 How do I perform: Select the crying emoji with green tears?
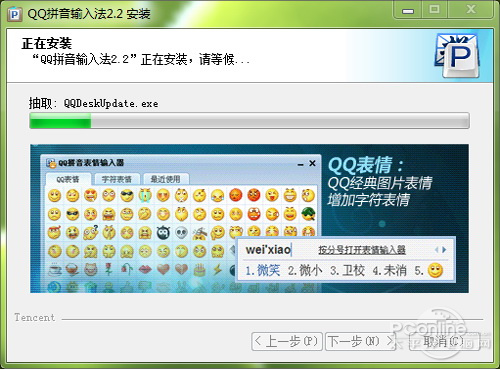click(145, 195)
